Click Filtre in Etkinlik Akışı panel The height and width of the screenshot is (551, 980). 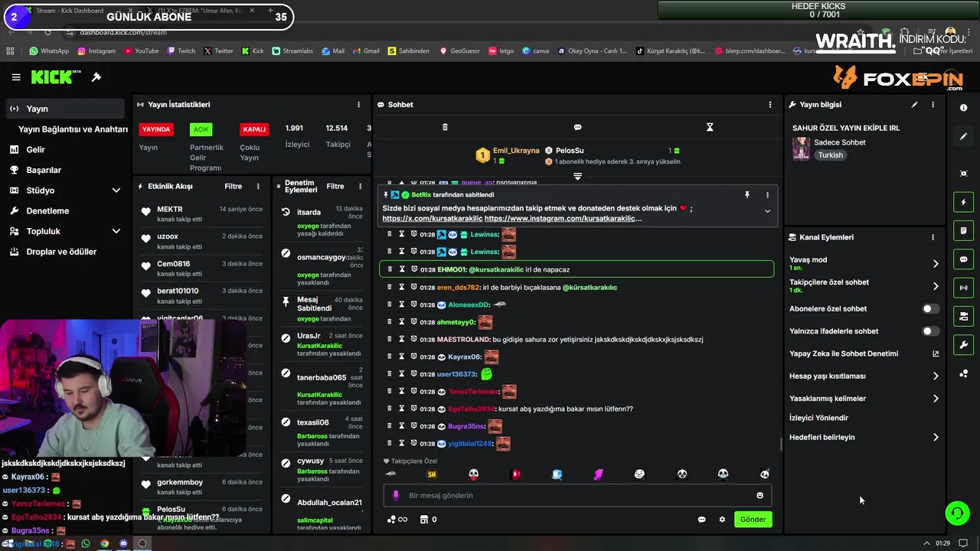tap(233, 186)
